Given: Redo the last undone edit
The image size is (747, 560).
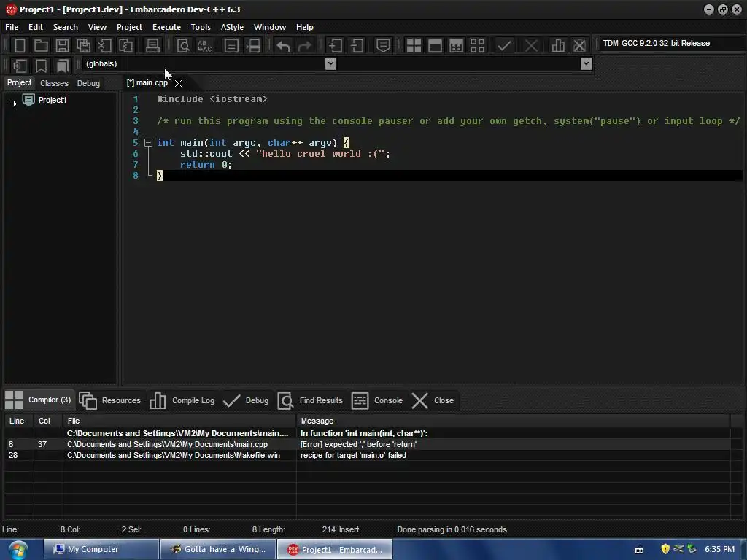Looking at the screenshot, I should tap(305, 46).
